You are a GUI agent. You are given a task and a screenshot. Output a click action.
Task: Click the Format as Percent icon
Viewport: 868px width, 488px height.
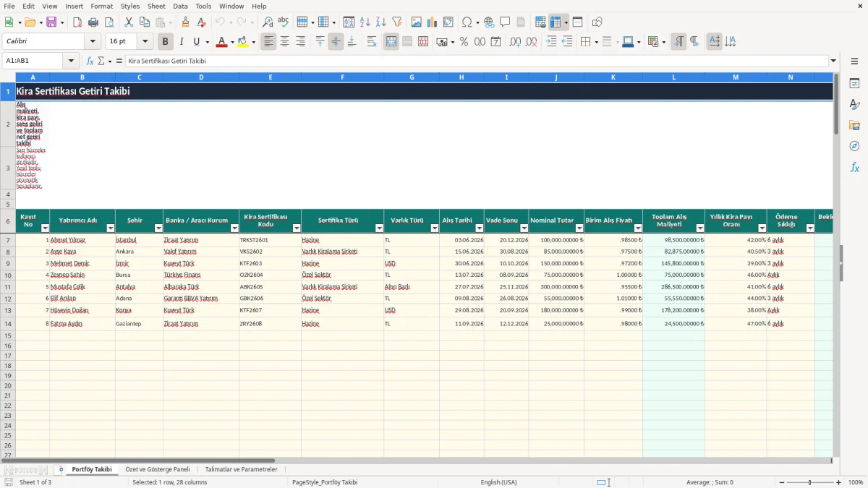(x=464, y=42)
